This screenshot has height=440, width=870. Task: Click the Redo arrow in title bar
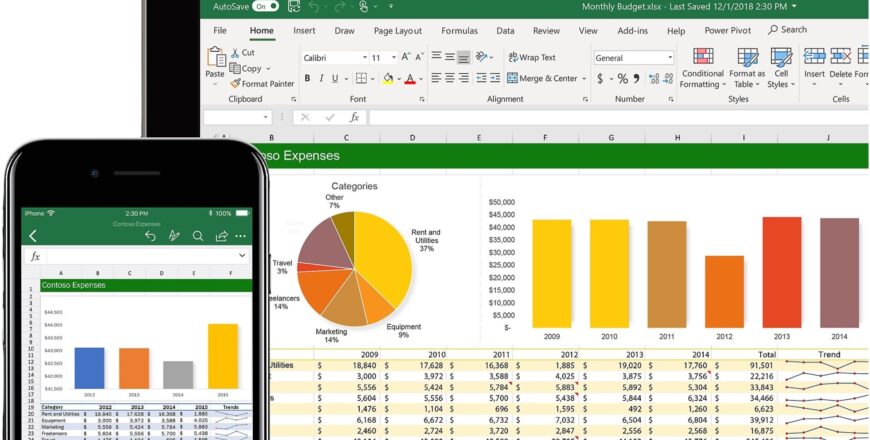click(340, 7)
